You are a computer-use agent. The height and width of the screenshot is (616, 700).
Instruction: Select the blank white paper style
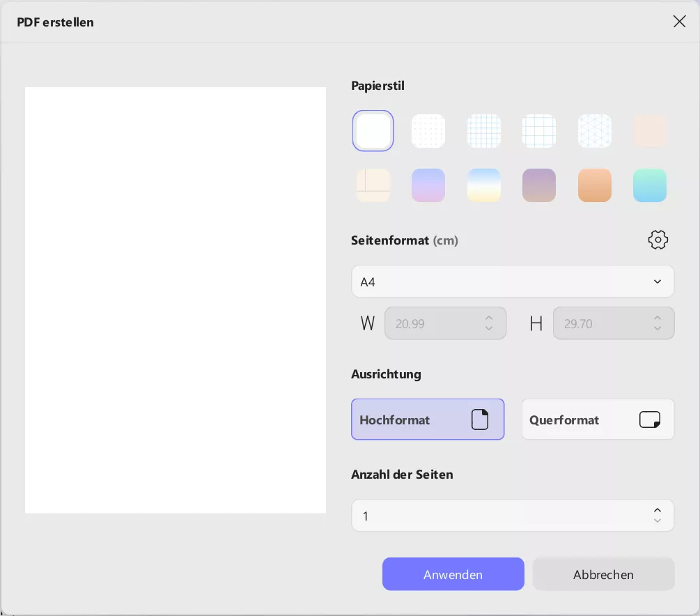(x=373, y=131)
